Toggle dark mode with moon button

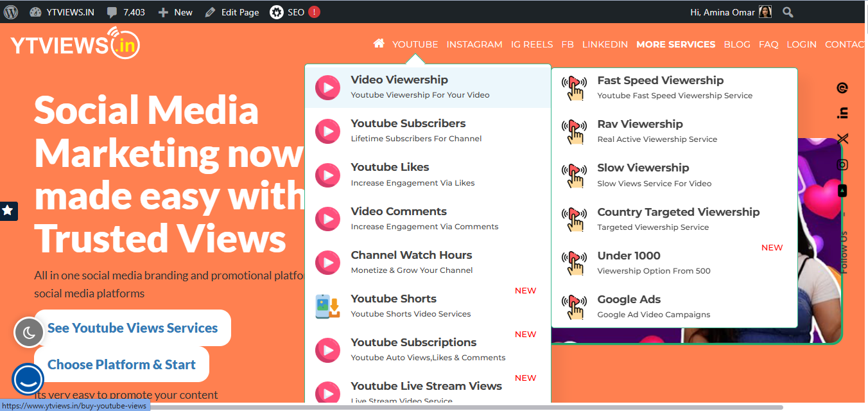(29, 332)
